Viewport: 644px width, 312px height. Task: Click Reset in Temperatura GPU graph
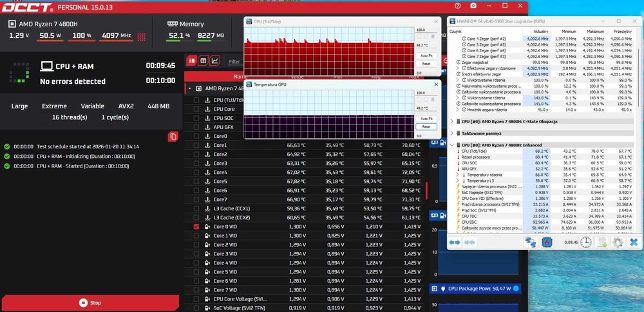tap(426, 126)
